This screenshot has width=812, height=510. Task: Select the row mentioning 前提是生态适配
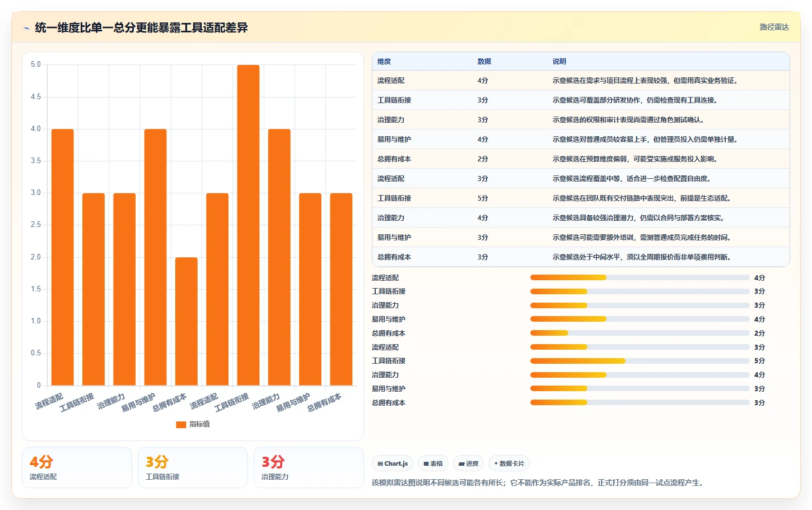581,198
